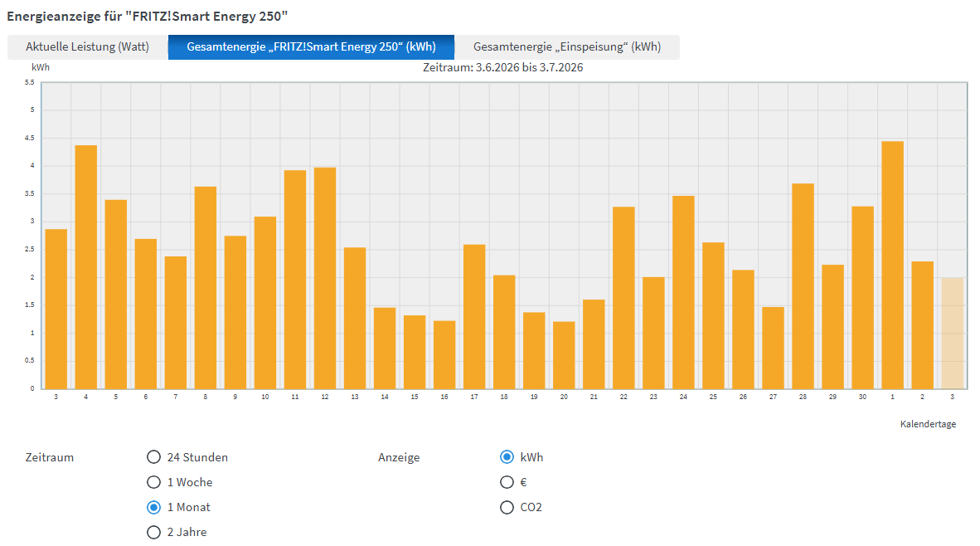Click the bar for day 18
980x546 pixels.
tap(504, 332)
